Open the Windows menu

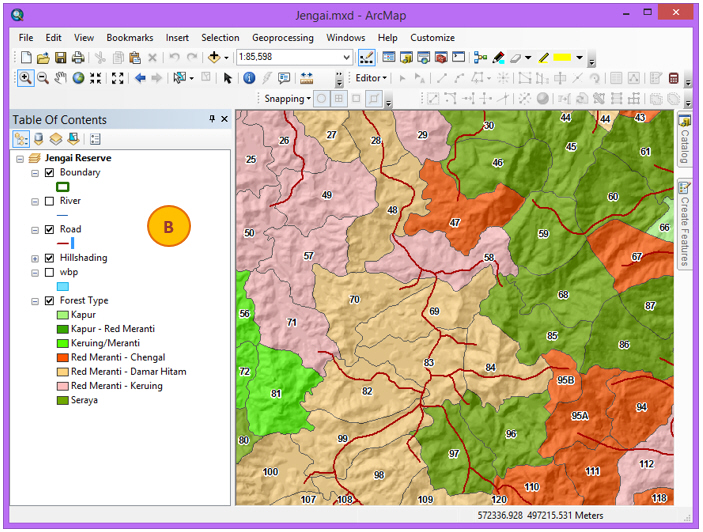345,38
